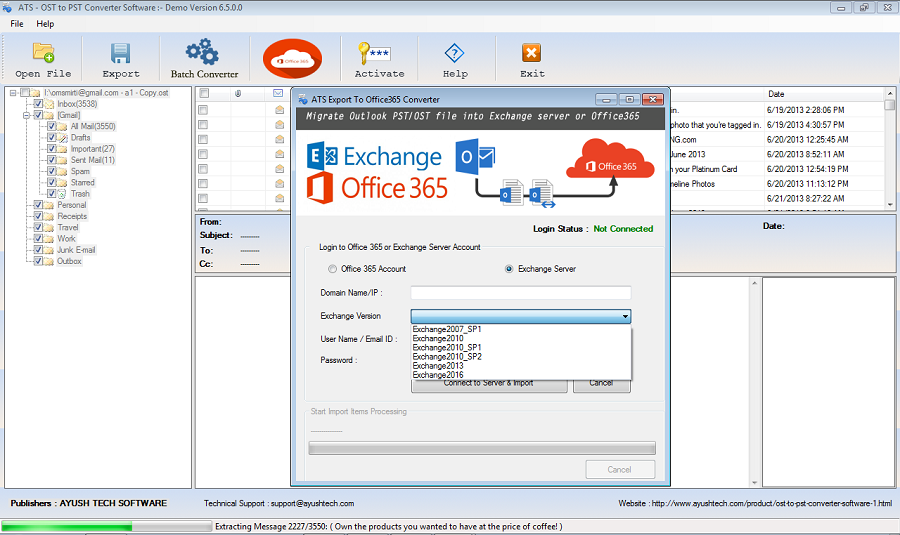Click the Activate key icon

374,53
